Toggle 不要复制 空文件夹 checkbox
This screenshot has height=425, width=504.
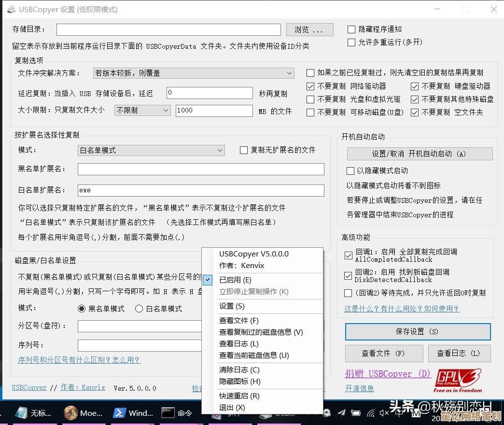click(x=415, y=113)
